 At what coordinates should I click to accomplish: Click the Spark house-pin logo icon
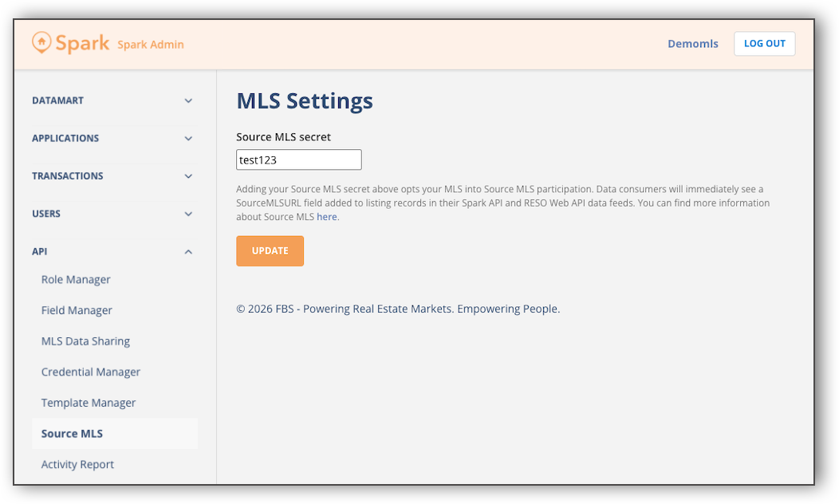[x=41, y=42]
